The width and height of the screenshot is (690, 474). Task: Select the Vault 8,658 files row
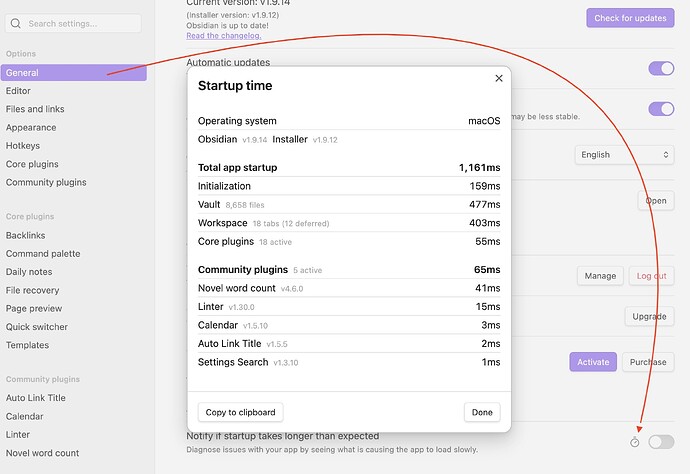pos(349,204)
